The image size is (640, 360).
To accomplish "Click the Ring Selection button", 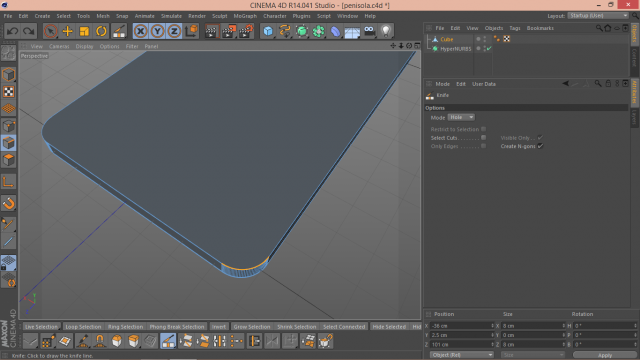I will 125,327.
